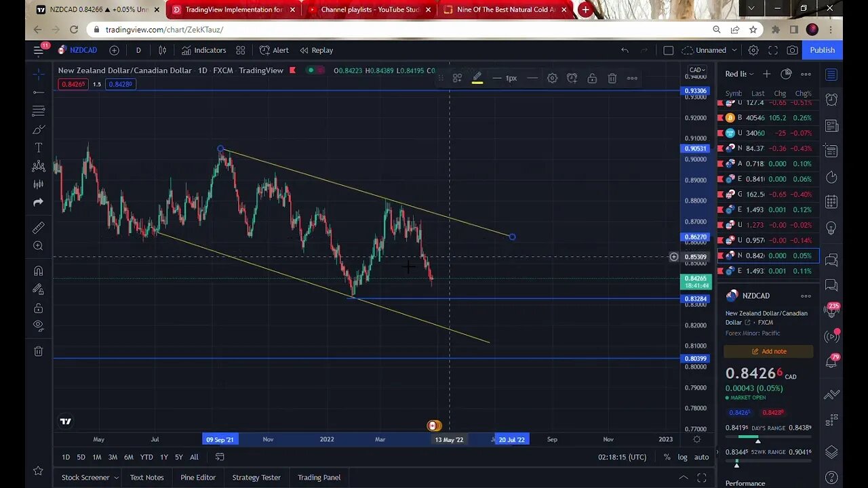Viewport: 868px width, 488px height.
Task: Open select layout square icon
Action: point(668,50)
